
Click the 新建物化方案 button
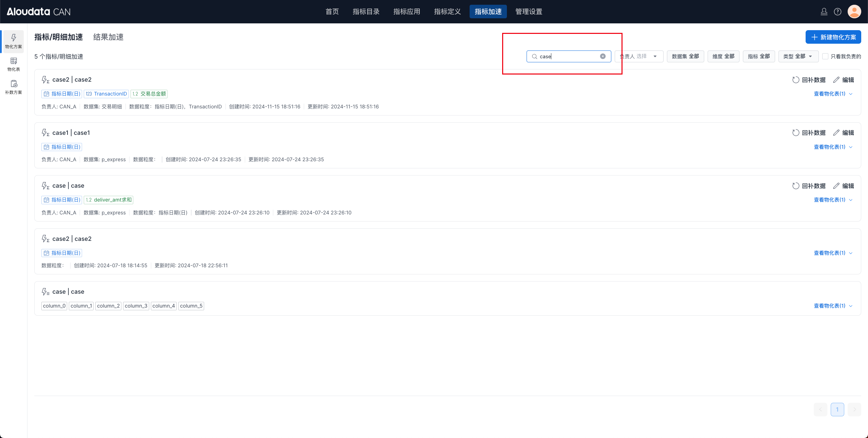833,37
